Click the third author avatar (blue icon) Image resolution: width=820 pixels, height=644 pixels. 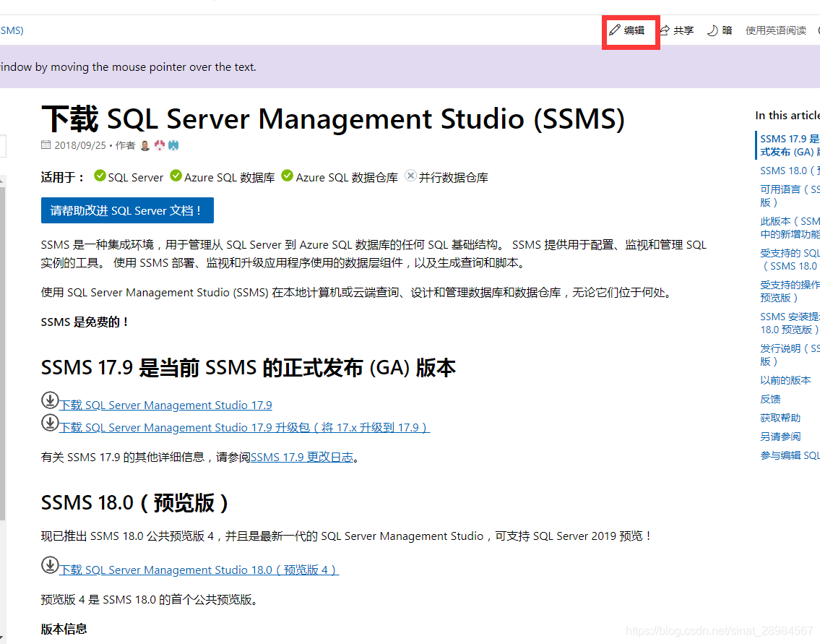[x=173, y=145]
